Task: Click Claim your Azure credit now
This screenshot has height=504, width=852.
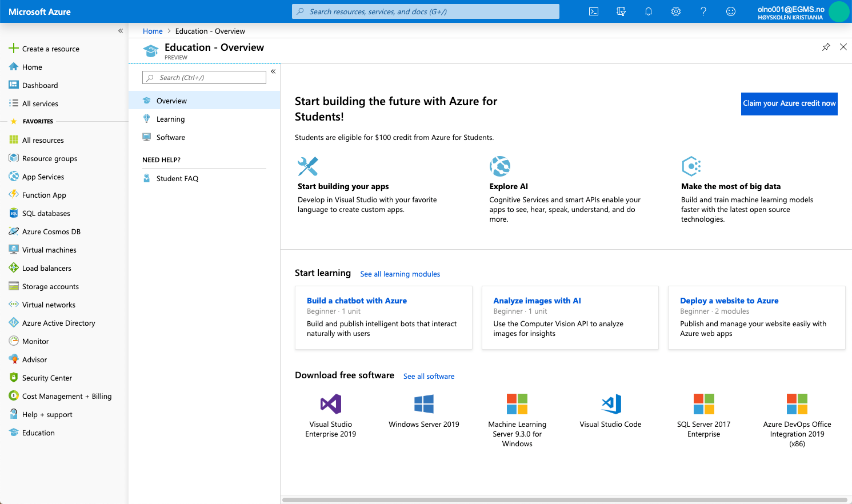Action: click(789, 103)
